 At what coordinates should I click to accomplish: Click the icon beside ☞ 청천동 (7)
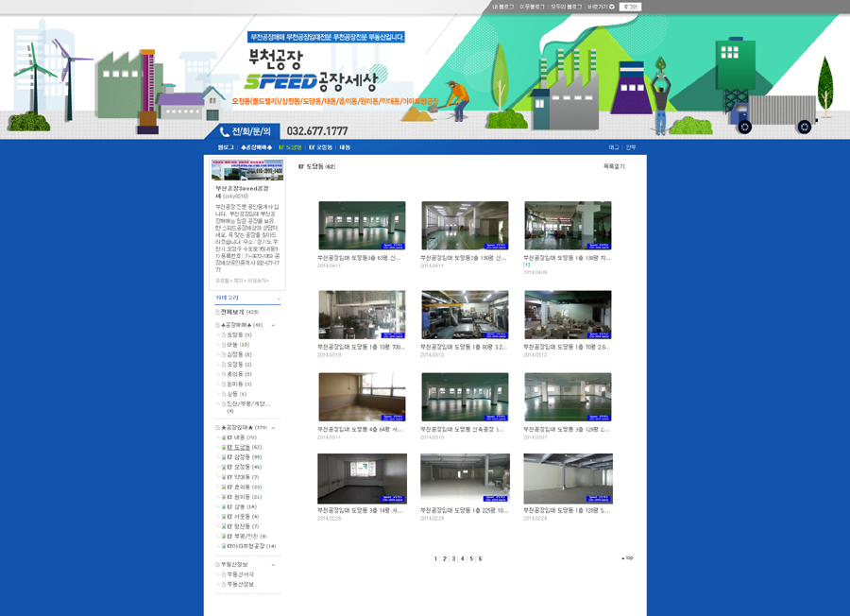tap(223, 526)
